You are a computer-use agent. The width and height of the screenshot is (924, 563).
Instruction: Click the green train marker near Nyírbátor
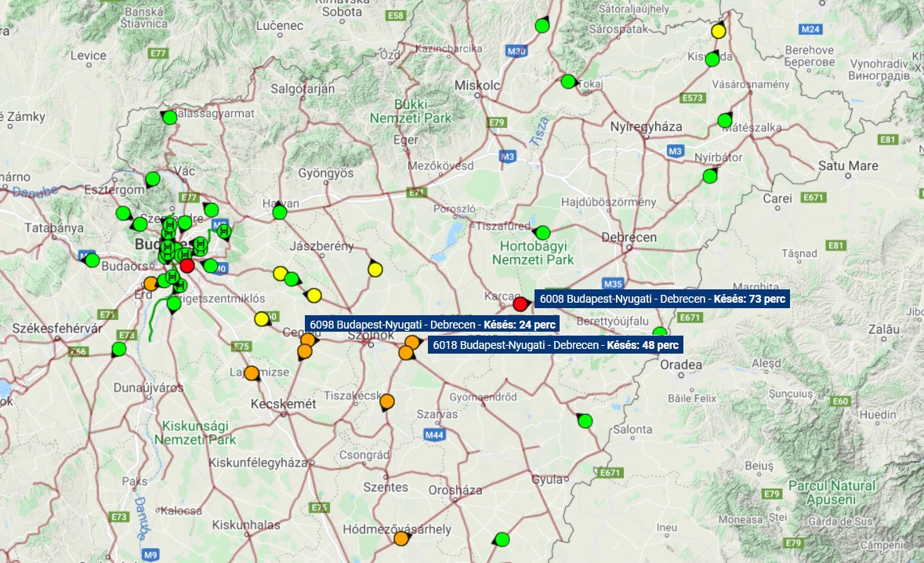710,176
